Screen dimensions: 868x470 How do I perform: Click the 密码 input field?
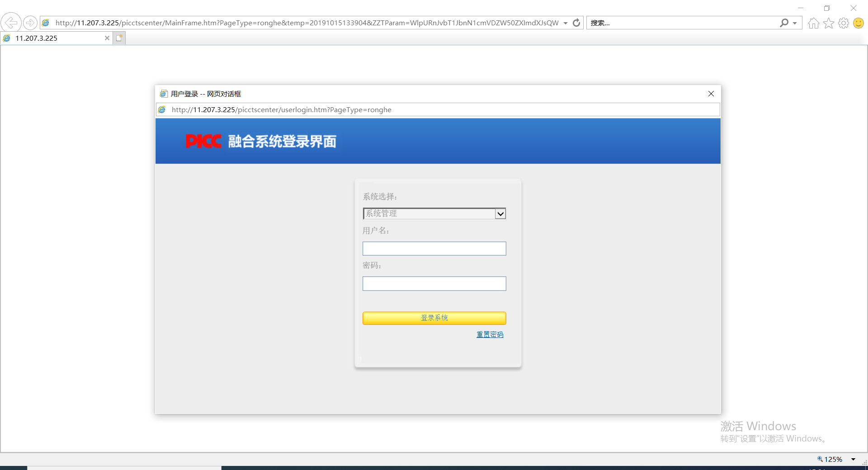434,284
